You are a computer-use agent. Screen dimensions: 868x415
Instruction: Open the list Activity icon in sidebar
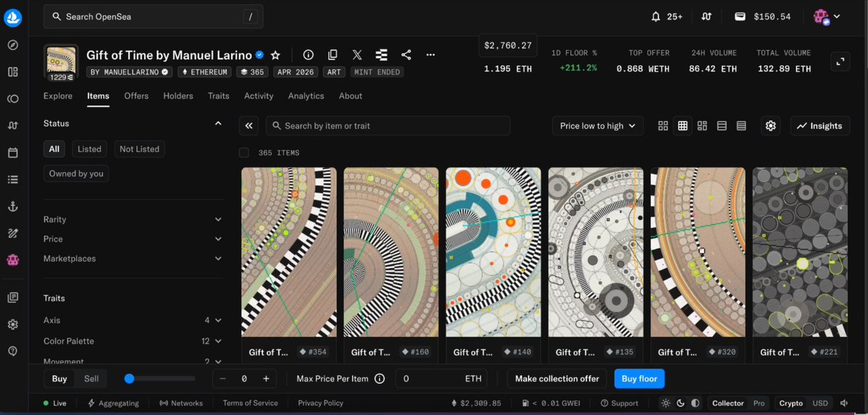[13, 180]
